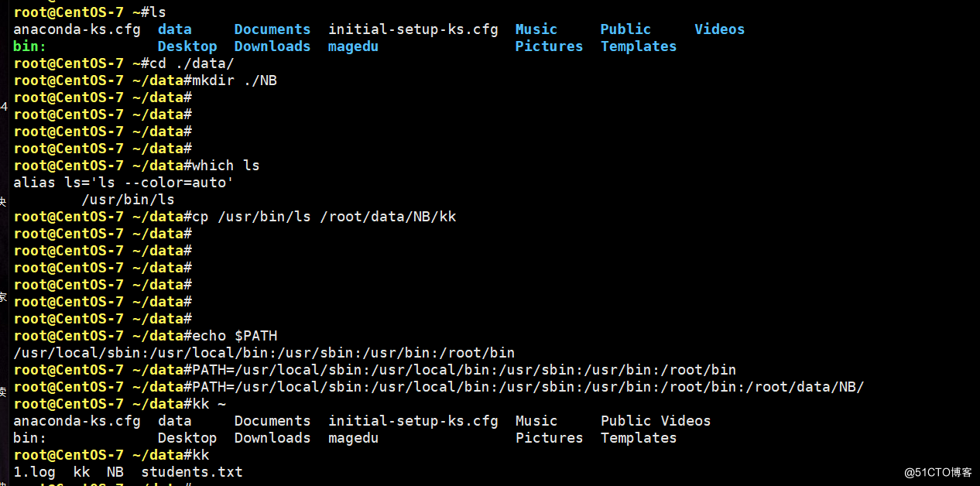Click the blue 'Downloads' directory name

[x=272, y=46]
